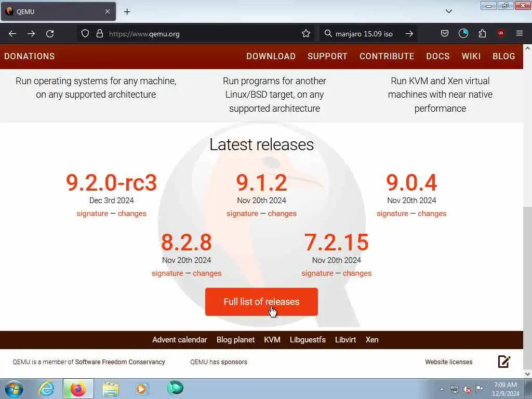
Task: Click the Firefox taskbar icon
Action: [78, 389]
